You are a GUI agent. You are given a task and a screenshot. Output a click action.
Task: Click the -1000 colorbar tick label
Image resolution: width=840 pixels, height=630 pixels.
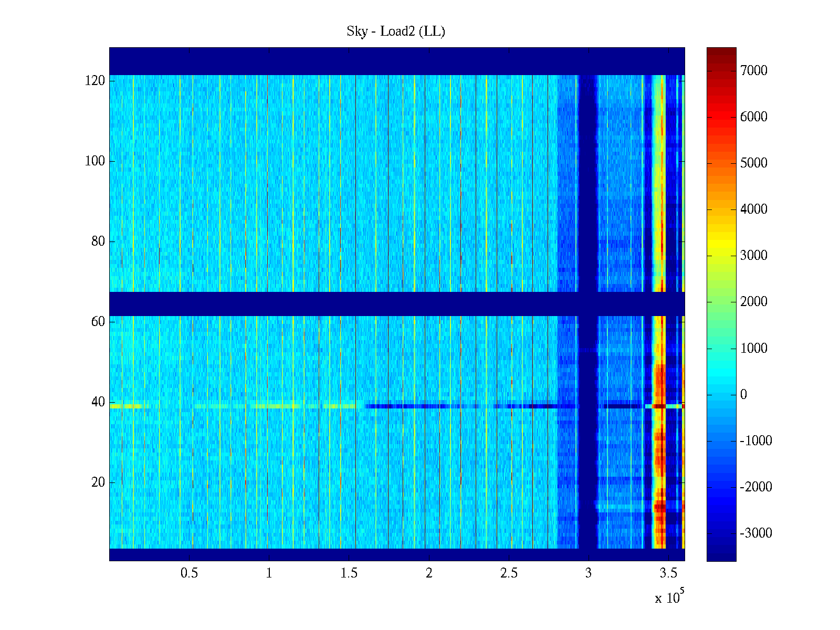point(755,441)
